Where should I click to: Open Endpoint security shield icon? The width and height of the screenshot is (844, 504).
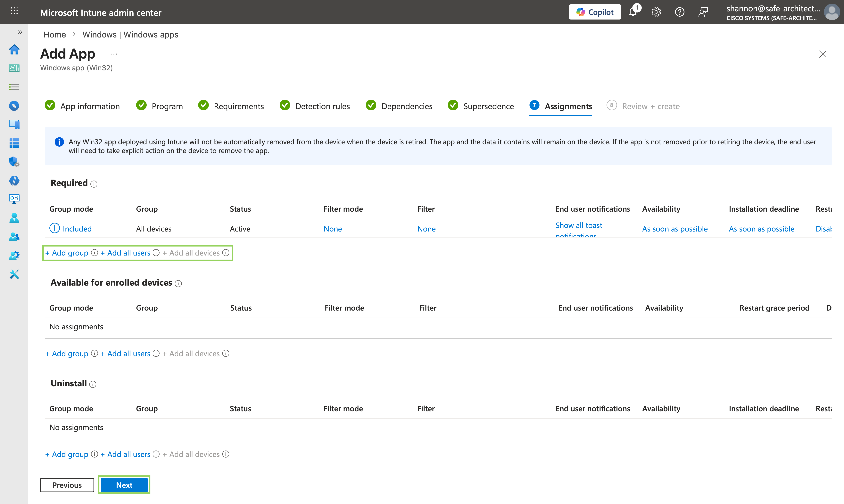(14, 162)
